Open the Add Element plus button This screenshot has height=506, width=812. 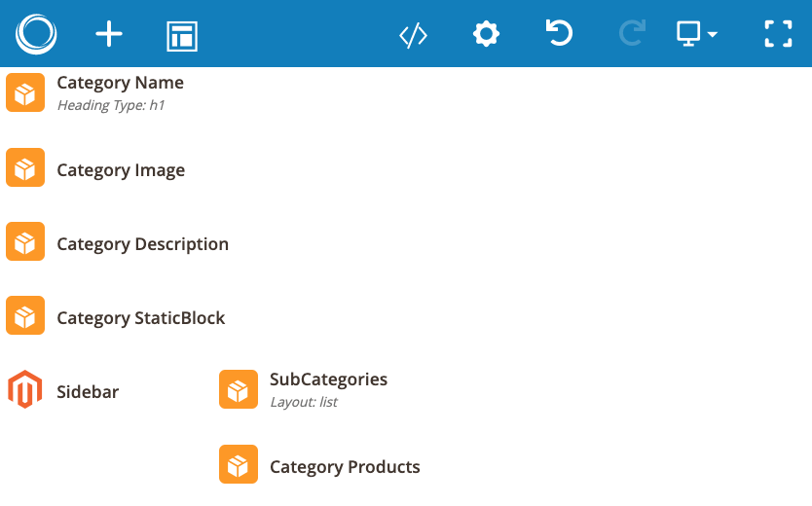tap(109, 34)
